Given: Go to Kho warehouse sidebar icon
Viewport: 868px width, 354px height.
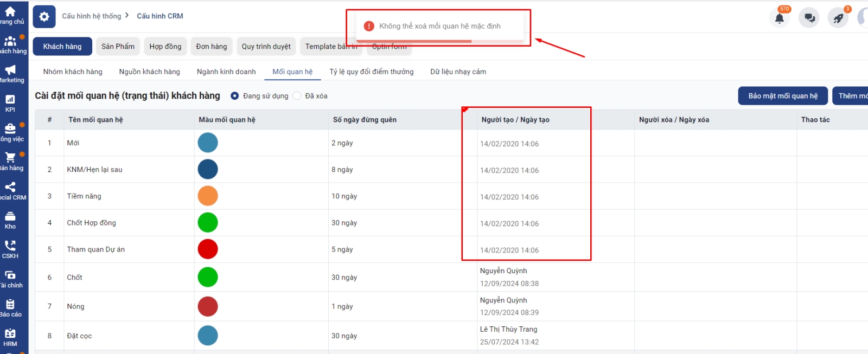Looking at the screenshot, I should click(10, 220).
